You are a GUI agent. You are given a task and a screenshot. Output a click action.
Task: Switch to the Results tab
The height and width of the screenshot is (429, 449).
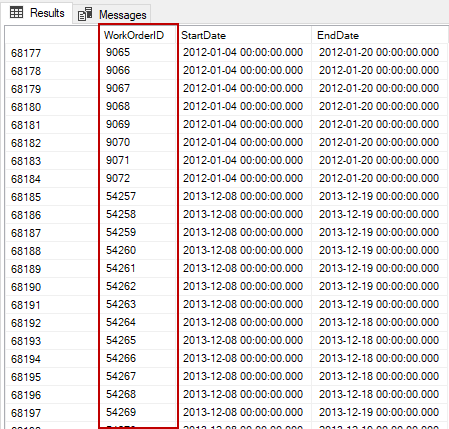tap(37, 13)
